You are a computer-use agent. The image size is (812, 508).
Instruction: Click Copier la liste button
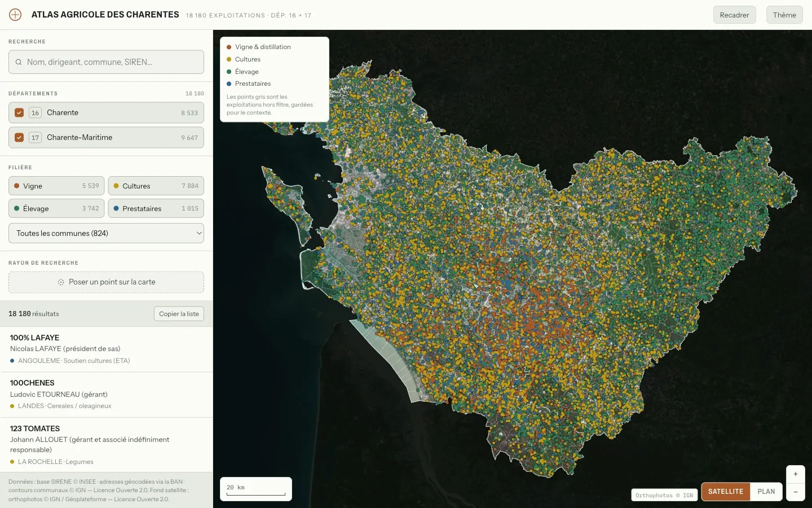point(179,314)
